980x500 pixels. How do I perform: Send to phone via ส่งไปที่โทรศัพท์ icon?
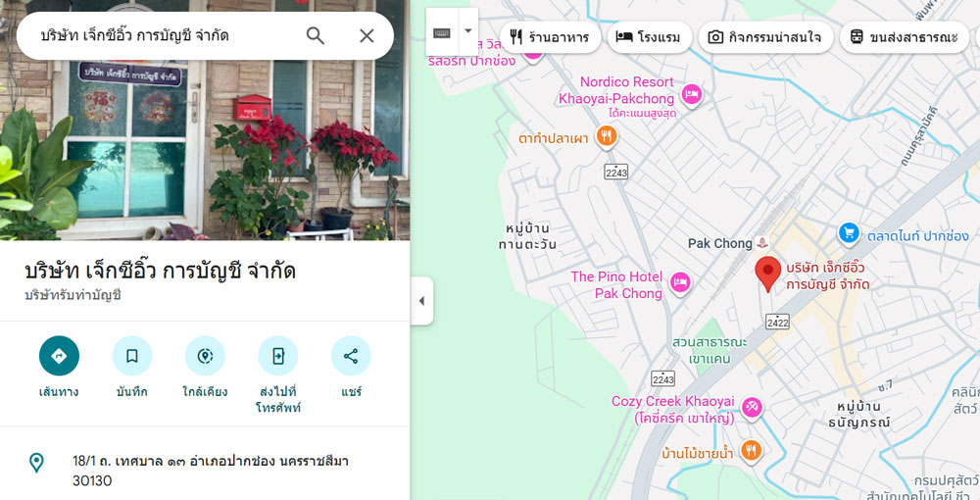coord(278,356)
